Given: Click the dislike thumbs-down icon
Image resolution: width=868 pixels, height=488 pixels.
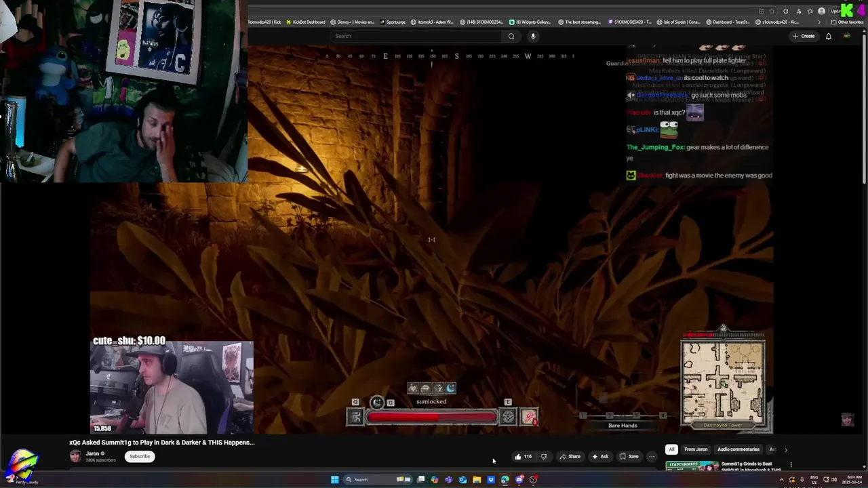Looking at the screenshot, I should 543,456.
